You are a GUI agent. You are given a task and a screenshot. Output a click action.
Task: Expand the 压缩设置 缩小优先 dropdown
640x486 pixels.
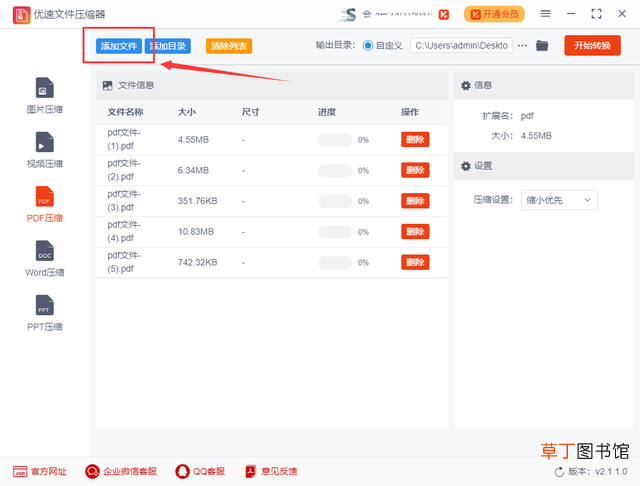[559, 200]
